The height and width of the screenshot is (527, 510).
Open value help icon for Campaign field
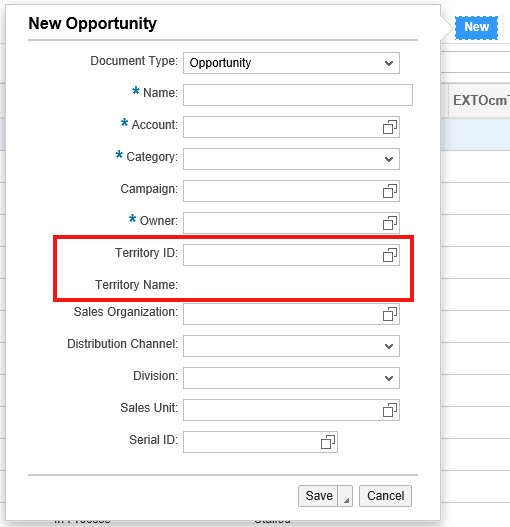point(390,191)
